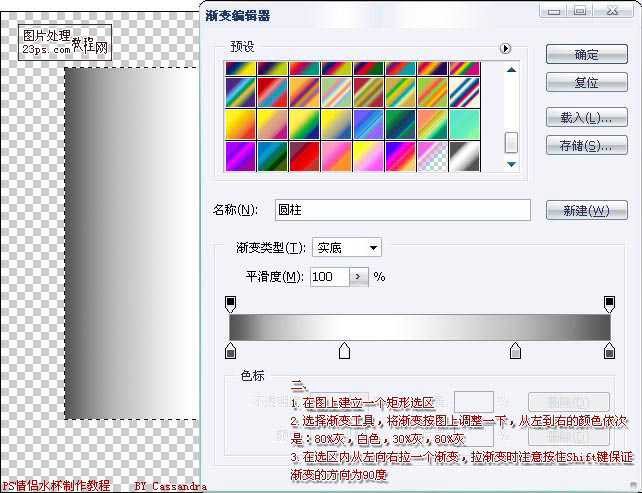Choose the violet-magenta preset starting the last row
This screenshot has height=493, width=642.
[240, 156]
